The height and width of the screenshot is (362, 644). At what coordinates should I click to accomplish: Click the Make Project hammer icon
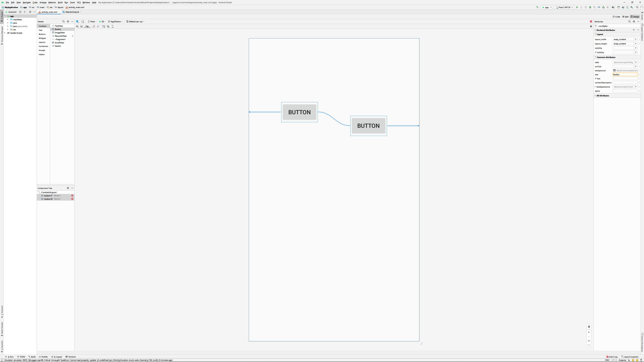tap(537, 7)
